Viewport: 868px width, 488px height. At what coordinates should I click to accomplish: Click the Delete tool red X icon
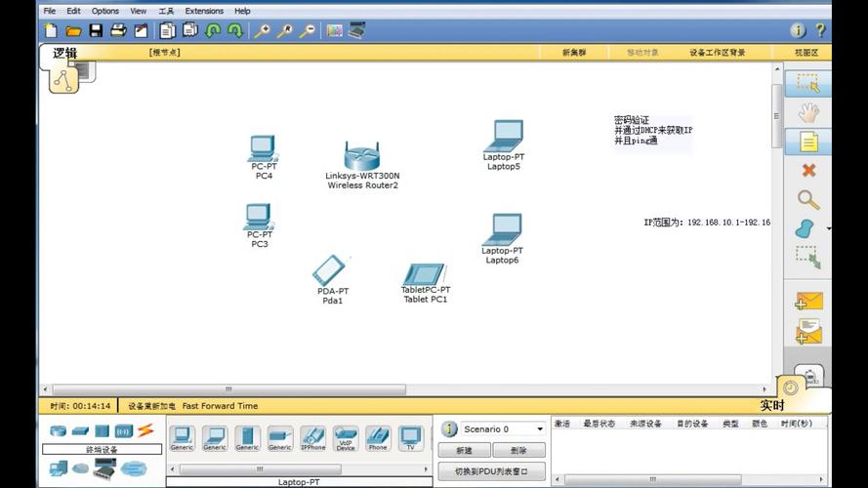(x=808, y=171)
